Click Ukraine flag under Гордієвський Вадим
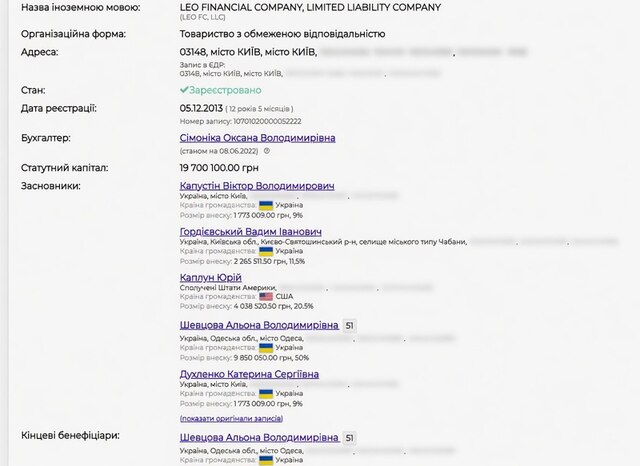Image resolution: width=640 pixels, height=466 pixels. 266,251
